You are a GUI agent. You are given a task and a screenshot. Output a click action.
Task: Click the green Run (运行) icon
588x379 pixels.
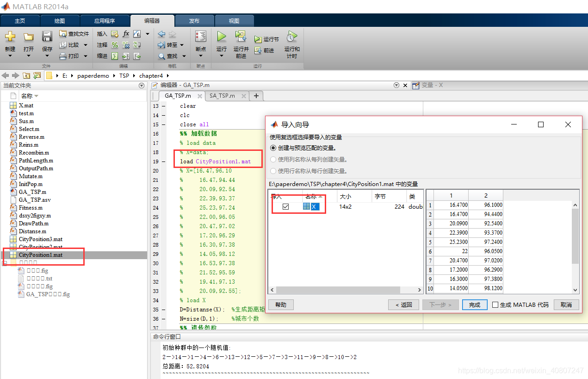point(222,37)
